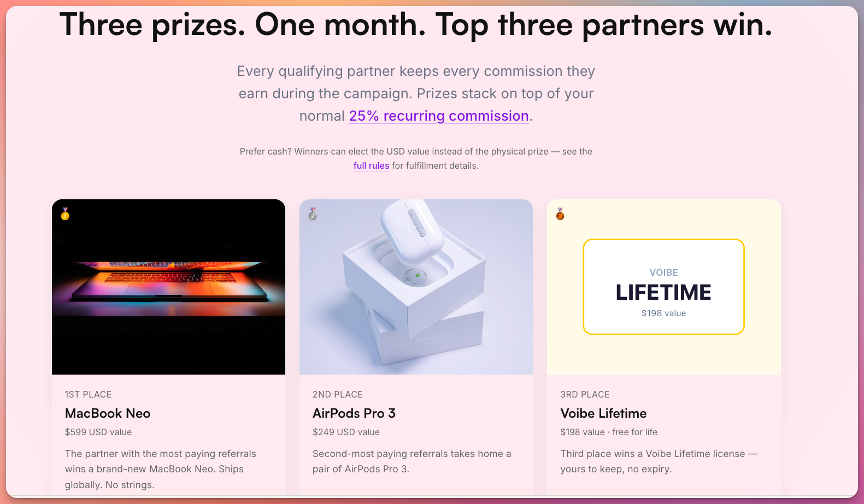This screenshot has height=504, width=864.
Task: Click the 3RD PLACE label
Action: (x=585, y=394)
